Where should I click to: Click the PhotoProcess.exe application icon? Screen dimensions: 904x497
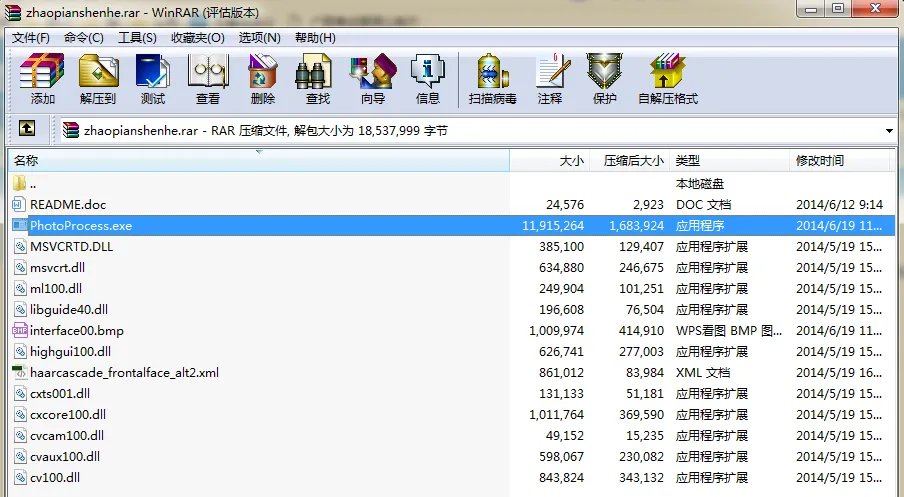(20, 225)
